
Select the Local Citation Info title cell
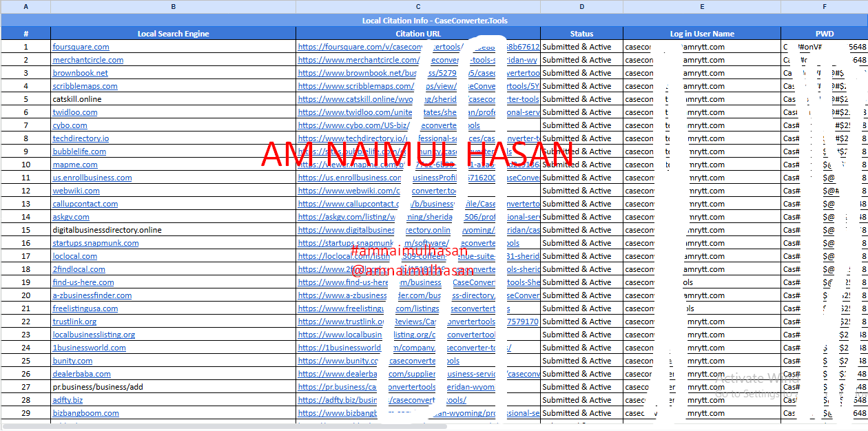pos(434,21)
